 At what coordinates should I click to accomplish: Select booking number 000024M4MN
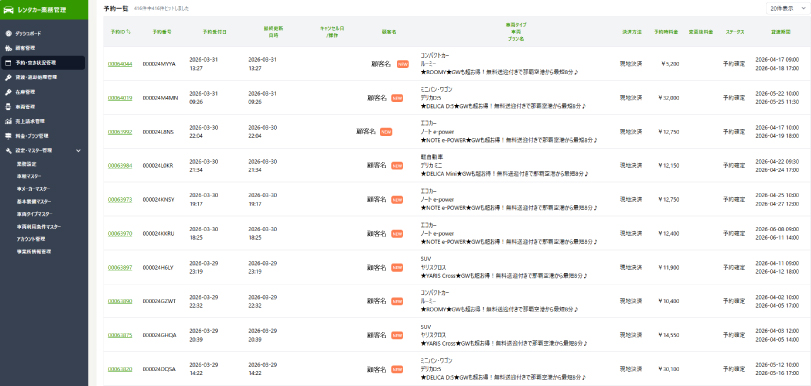[160, 98]
